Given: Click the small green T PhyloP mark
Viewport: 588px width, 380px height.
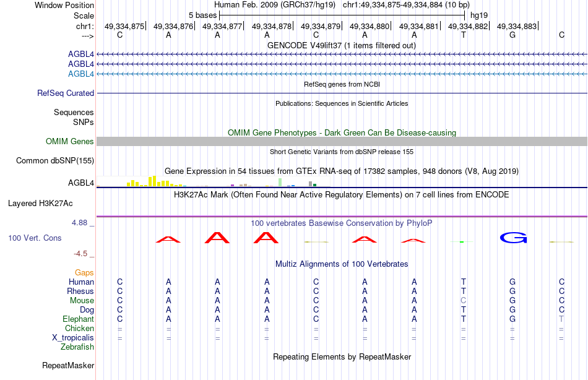Looking at the screenshot, I should point(462,242).
